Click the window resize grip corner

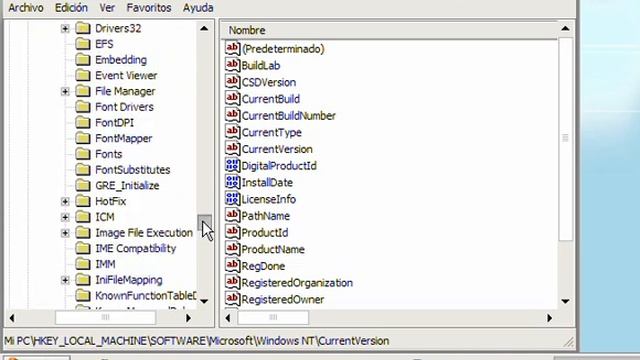tap(569, 342)
